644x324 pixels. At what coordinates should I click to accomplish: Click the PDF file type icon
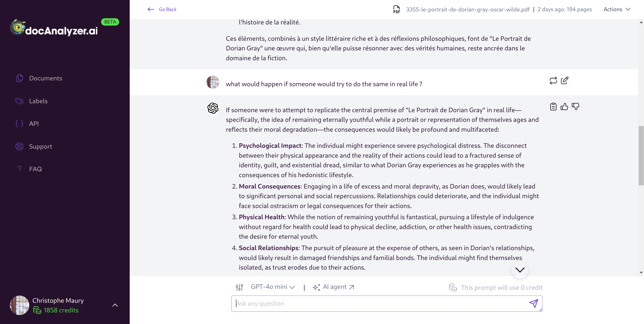coord(396,9)
